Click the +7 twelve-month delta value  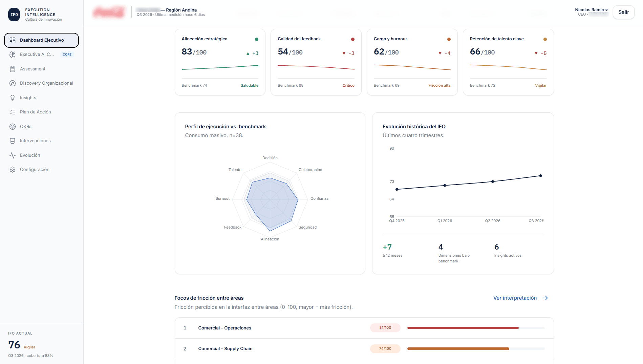[x=387, y=247]
